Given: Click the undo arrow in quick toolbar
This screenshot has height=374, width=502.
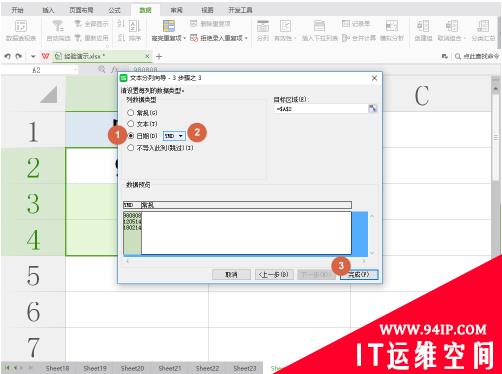Looking at the screenshot, I should (8, 56).
